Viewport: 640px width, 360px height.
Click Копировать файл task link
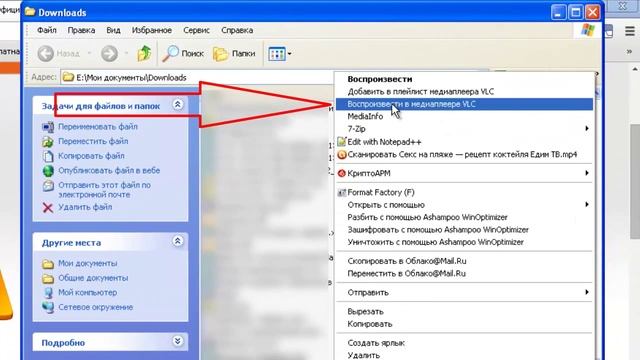click(91, 156)
